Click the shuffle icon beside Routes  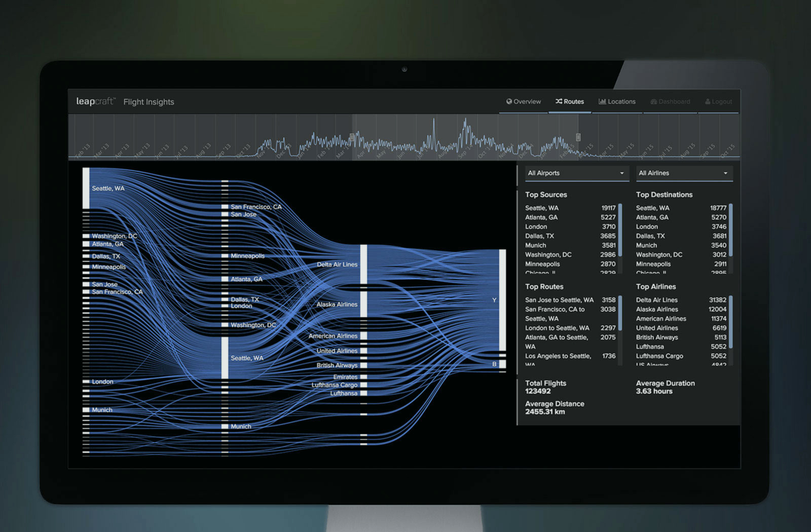559,101
